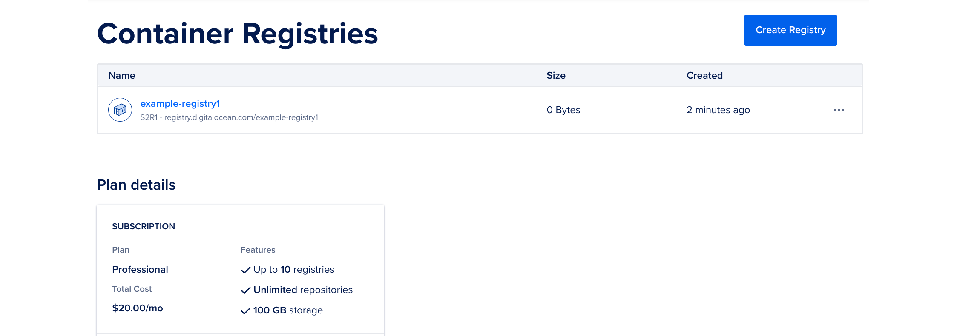
Task: Open the example-registry1 registry link
Action: point(181,103)
